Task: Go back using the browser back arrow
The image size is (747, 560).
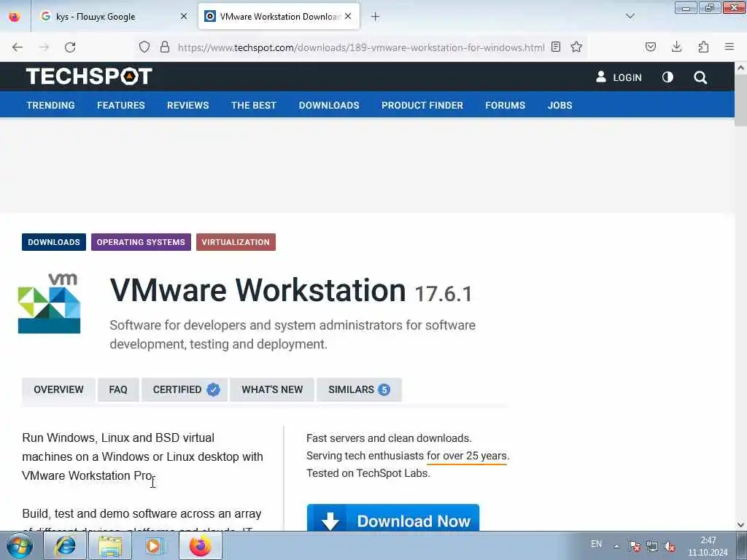Action: click(18, 47)
